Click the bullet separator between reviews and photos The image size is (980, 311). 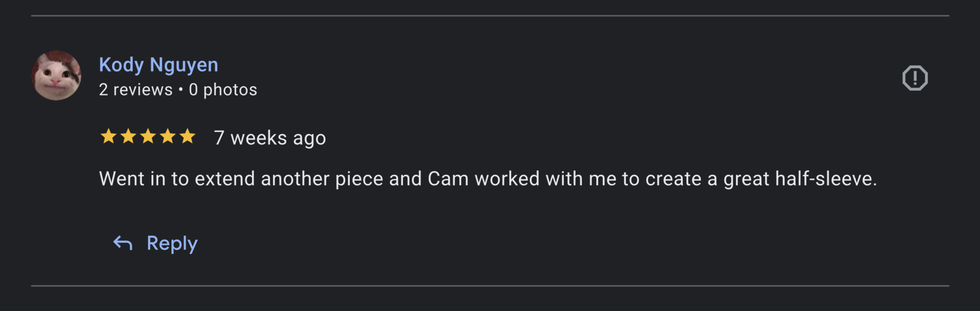181,90
